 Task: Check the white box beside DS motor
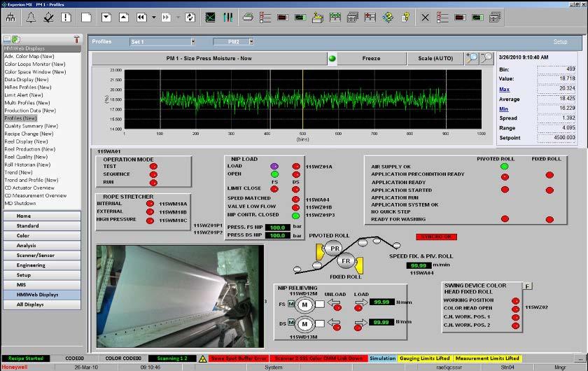(x=320, y=323)
